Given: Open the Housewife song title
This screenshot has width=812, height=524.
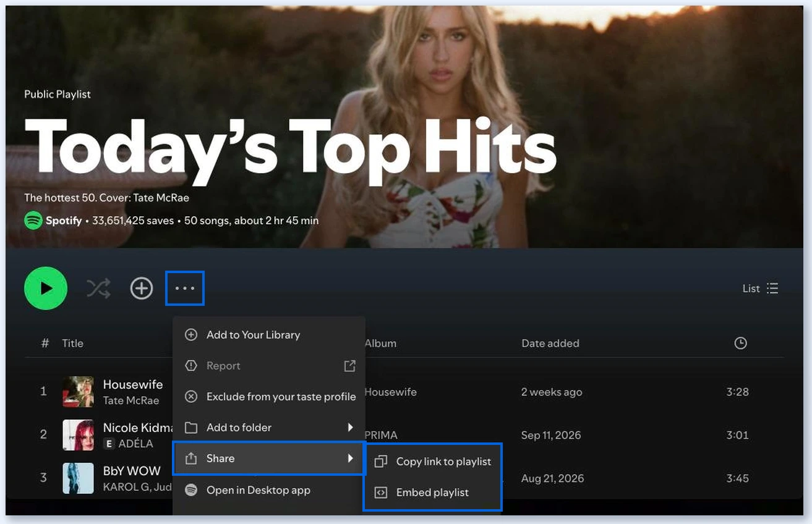Looking at the screenshot, I should [x=133, y=384].
